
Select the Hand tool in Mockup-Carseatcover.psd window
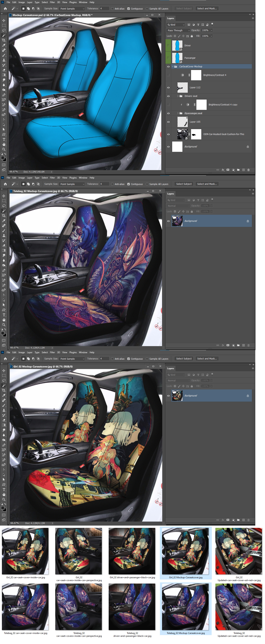coord(4,145)
